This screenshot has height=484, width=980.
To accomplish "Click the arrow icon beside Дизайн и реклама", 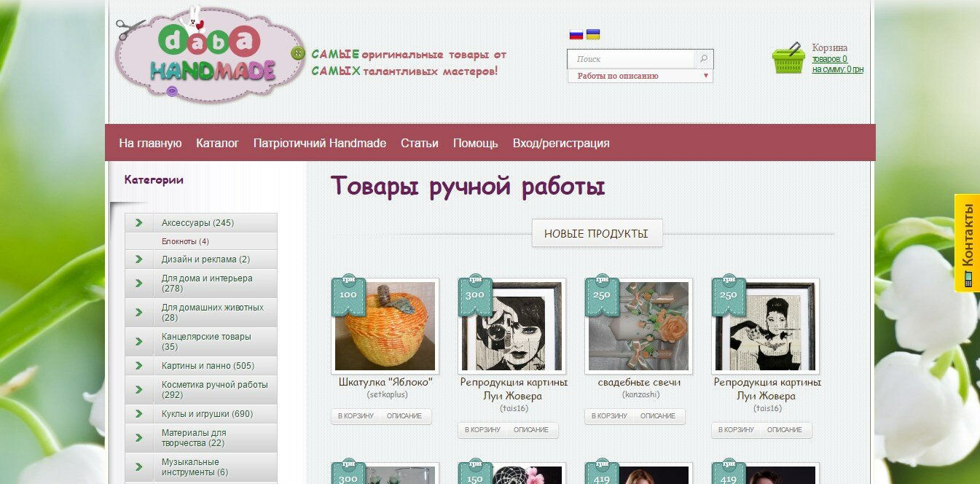I will tap(139, 259).
